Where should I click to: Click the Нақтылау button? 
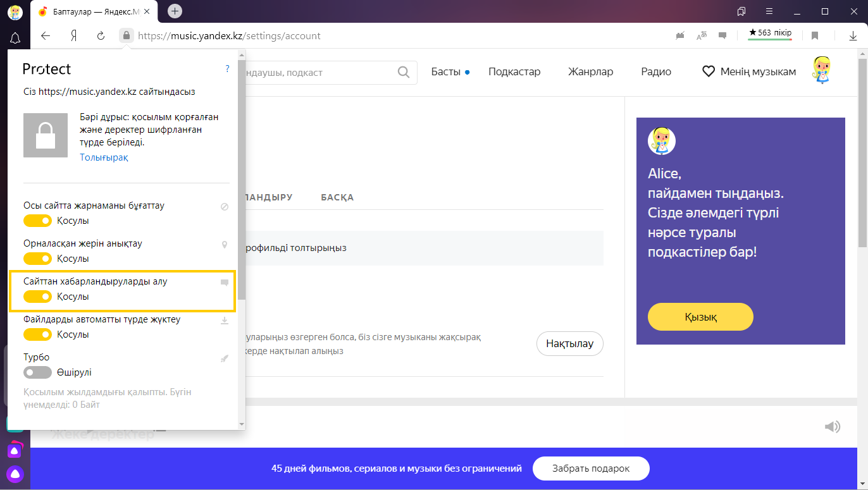569,344
